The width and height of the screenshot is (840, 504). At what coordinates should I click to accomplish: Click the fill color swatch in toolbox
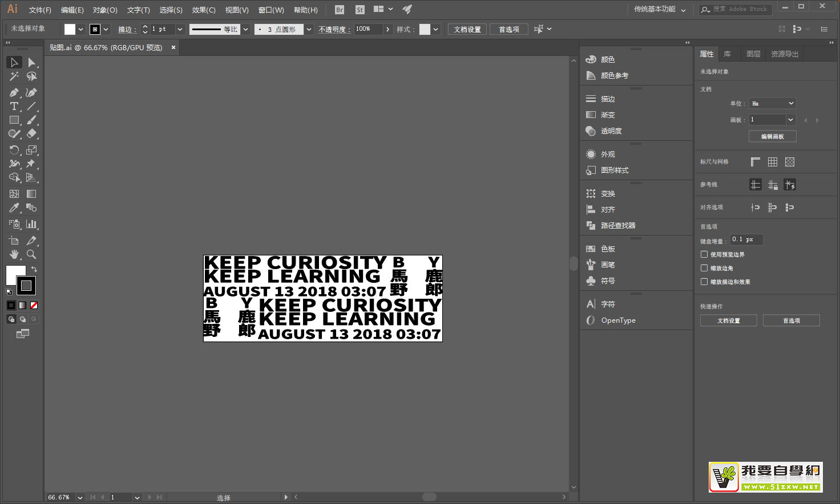[14, 273]
